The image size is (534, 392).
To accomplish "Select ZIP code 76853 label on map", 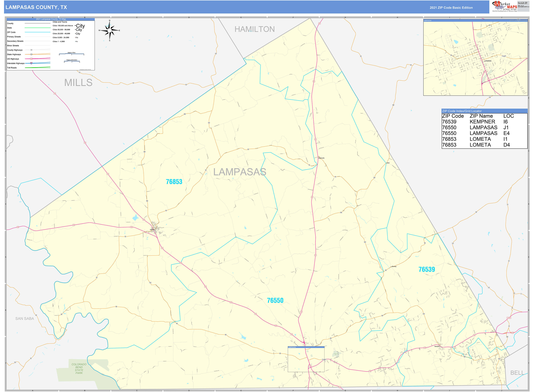I will [174, 182].
